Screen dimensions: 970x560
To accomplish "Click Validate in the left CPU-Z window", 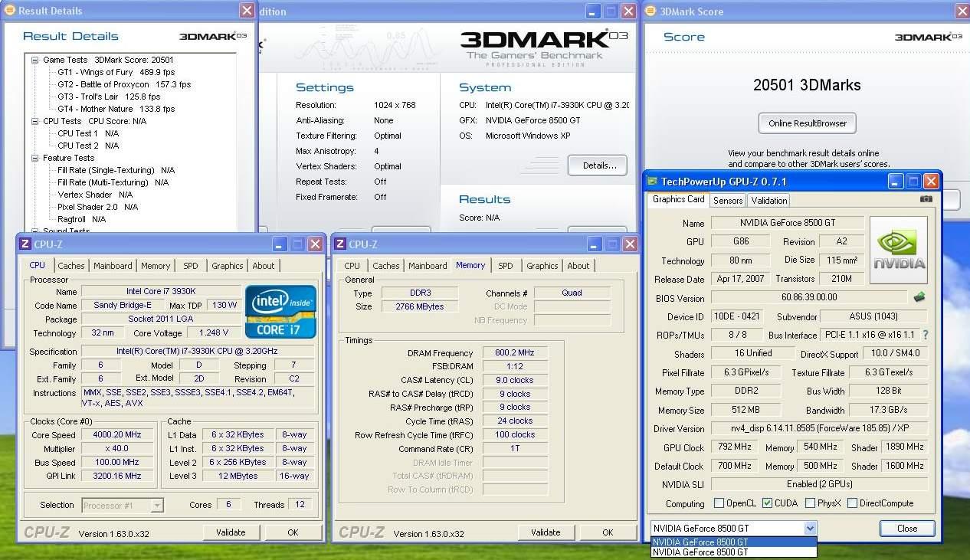I will pos(231,532).
